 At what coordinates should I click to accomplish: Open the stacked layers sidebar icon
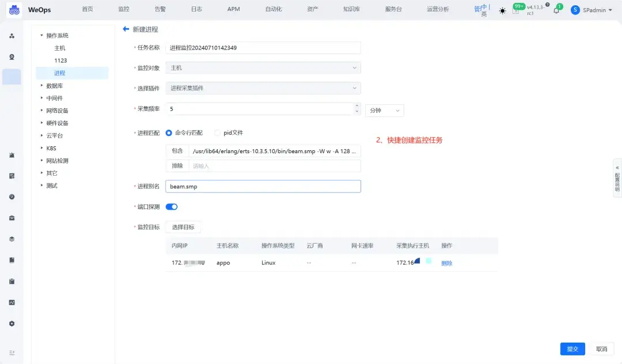coord(12,238)
